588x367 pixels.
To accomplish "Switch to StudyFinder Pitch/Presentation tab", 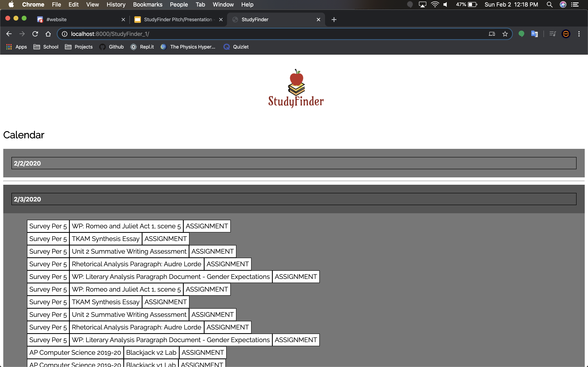I will point(177,19).
